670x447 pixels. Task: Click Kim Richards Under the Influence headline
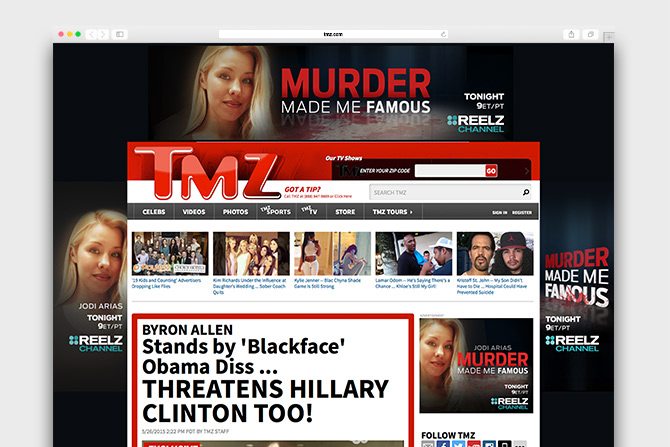(x=250, y=286)
